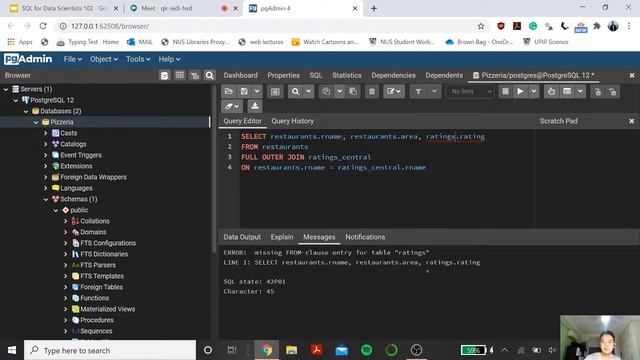Switch to the Properties tab
The height and width of the screenshot is (360, 640).
[x=283, y=75]
